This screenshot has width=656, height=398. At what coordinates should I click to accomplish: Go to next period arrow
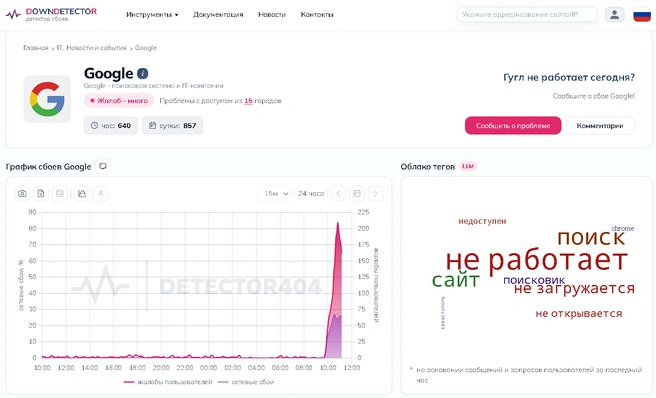click(375, 193)
